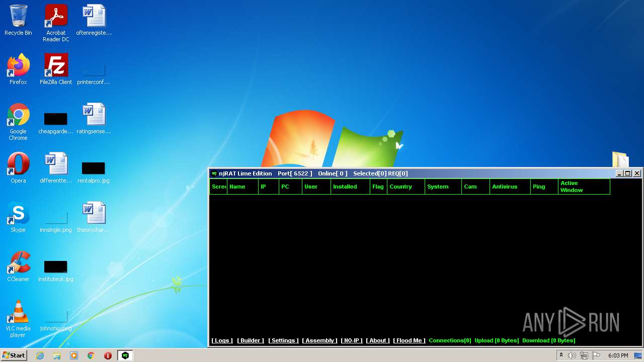The width and height of the screenshot is (644, 362).
Task: Open FileZilla Client shortcut
Action: point(56,69)
